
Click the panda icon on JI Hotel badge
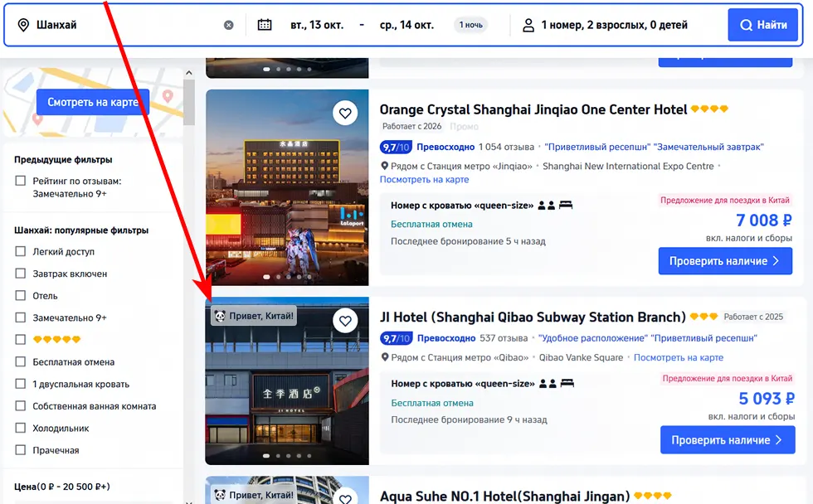pos(220,316)
